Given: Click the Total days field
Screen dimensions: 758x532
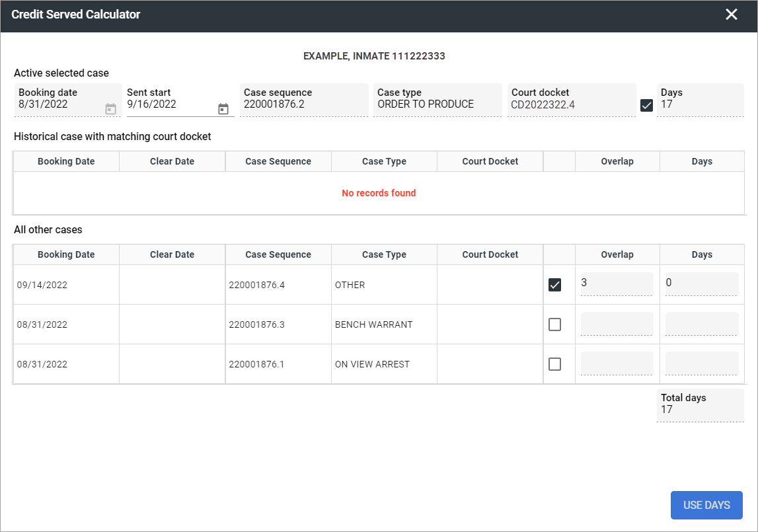Looking at the screenshot, I should click(700, 405).
